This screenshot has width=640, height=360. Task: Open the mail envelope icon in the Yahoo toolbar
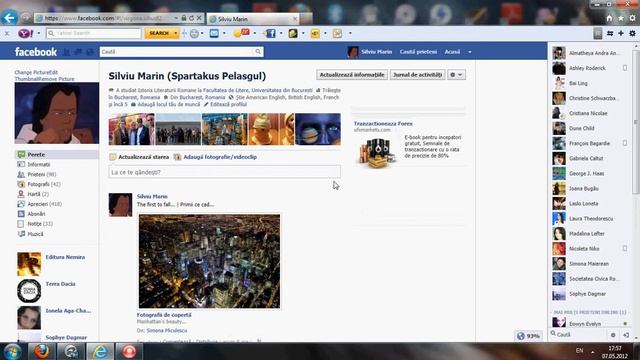point(214,33)
